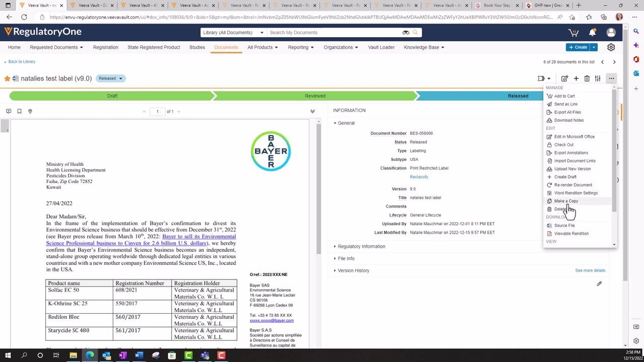Click the plus icon in document actions
Image resolution: width=644 pixels, height=362 pixels.
tap(576, 78)
